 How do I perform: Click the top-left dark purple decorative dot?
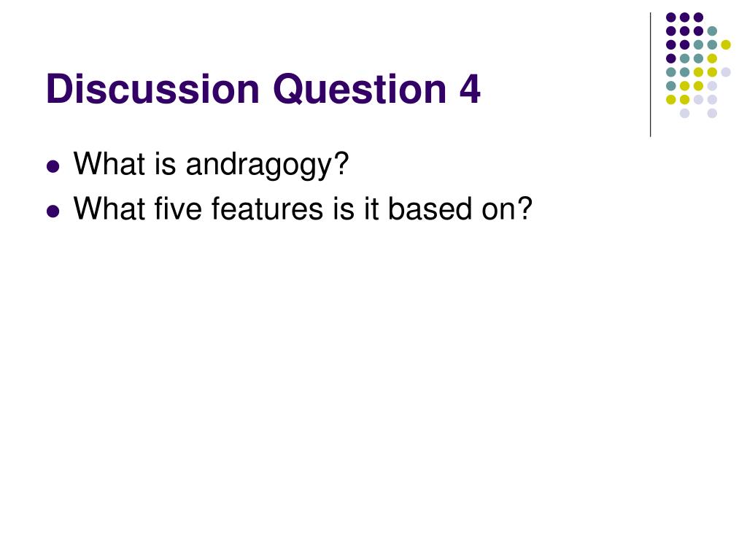pyautogui.click(x=671, y=17)
